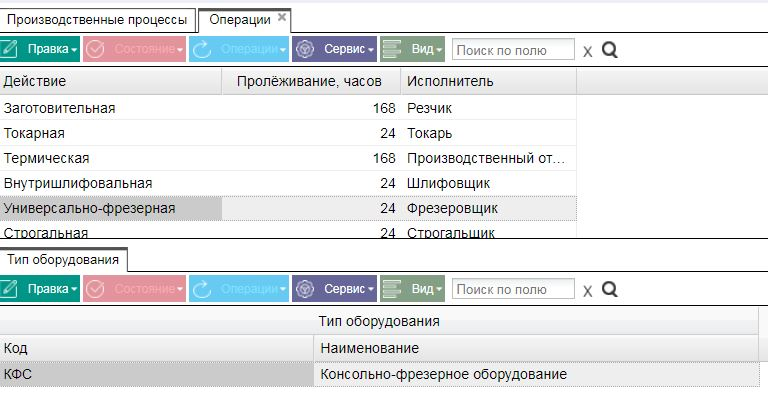Close the Операции tab

pos(282,17)
